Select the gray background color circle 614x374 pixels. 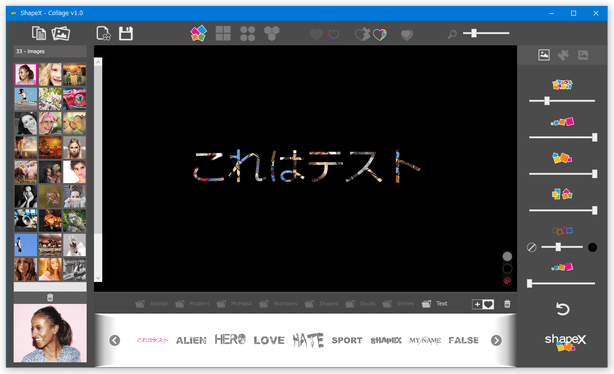507,257
